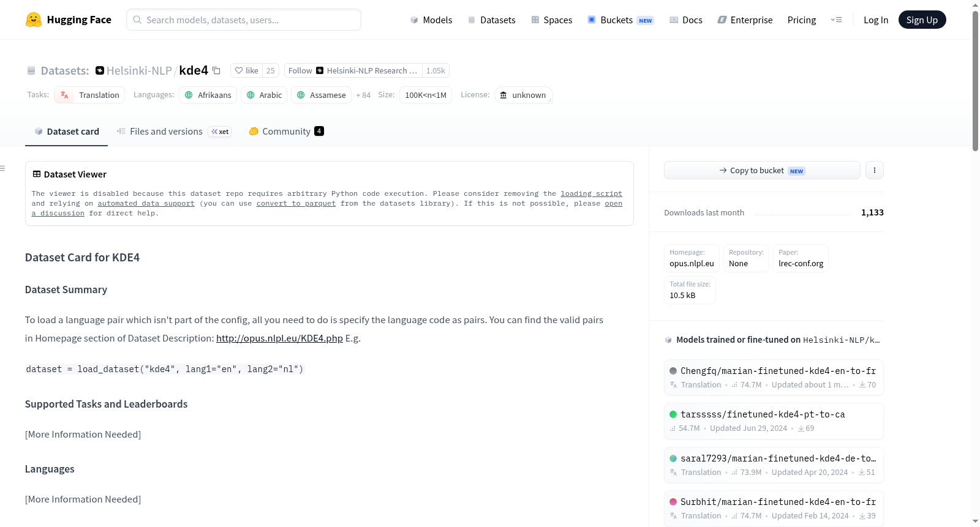Open paper lrec-conf.org card
This screenshot has height=527, width=980.
click(801, 258)
